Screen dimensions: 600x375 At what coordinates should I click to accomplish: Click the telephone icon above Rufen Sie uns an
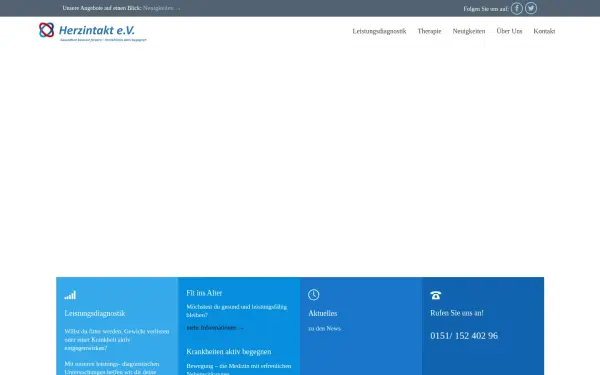(x=435, y=295)
